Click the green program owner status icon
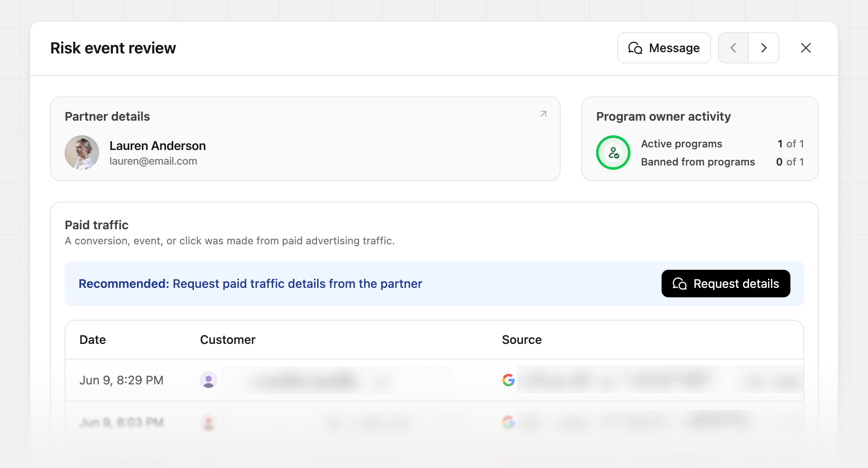 click(x=613, y=153)
